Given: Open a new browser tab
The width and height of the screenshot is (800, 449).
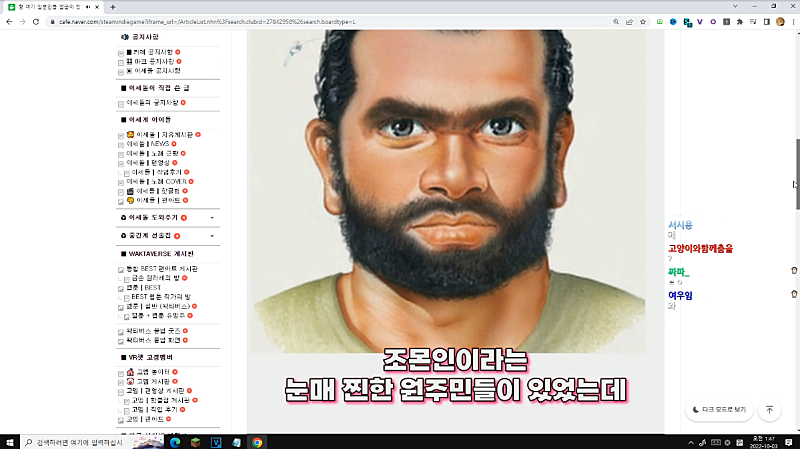Looking at the screenshot, I should point(112,7).
